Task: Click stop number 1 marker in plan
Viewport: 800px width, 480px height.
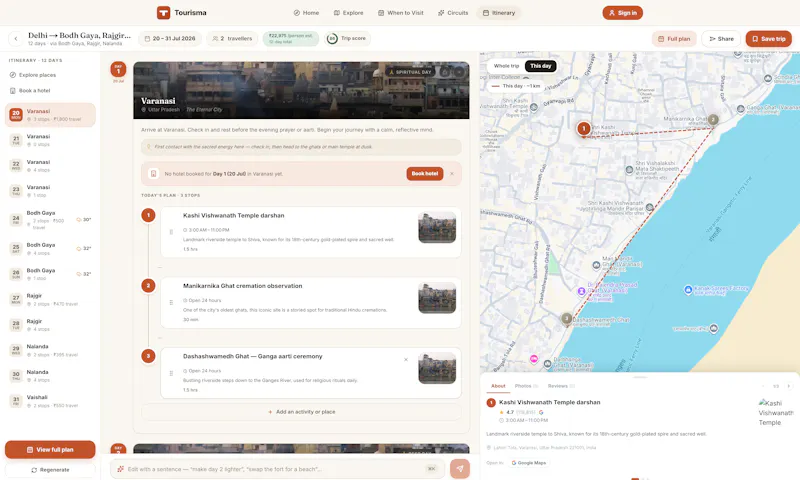Action: click(x=148, y=215)
